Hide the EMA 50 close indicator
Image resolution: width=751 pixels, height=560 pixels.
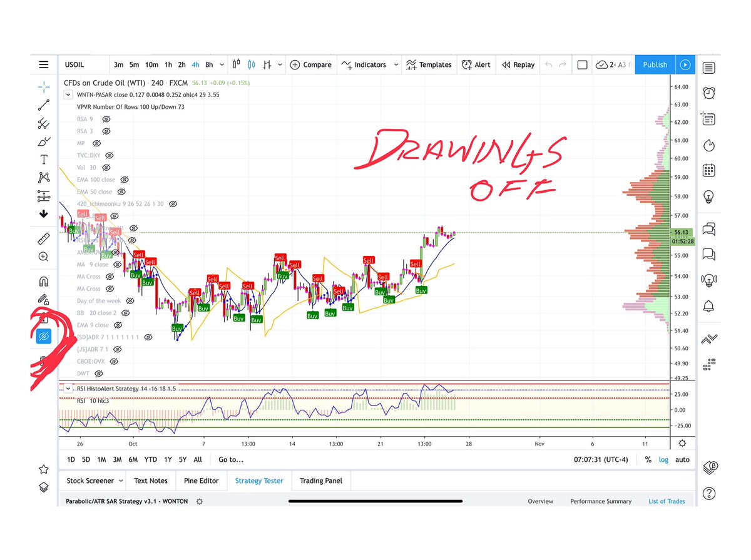[x=121, y=191]
